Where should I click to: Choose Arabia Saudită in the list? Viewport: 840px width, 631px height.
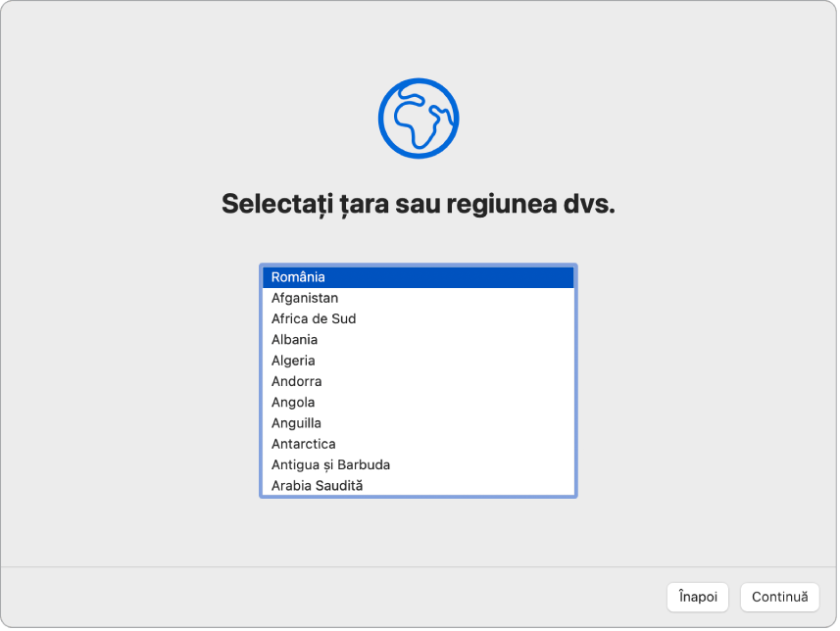420,485
